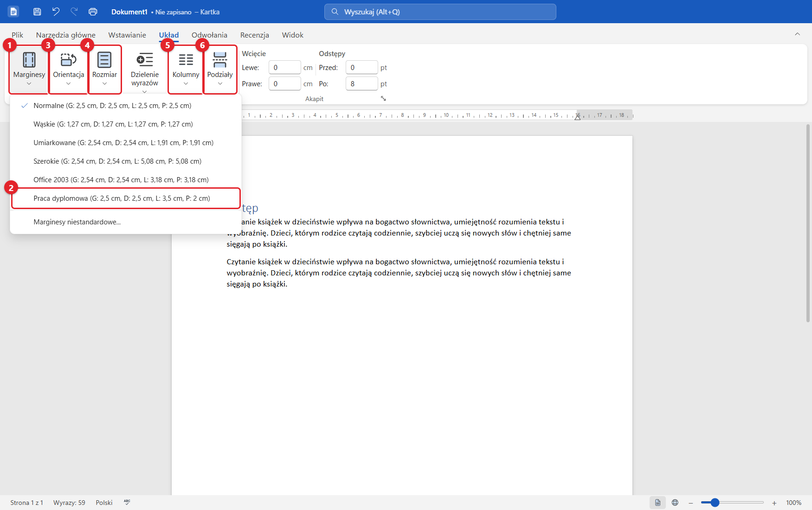Switch to Recenzja tab
The width and height of the screenshot is (812, 510).
click(x=255, y=35)
